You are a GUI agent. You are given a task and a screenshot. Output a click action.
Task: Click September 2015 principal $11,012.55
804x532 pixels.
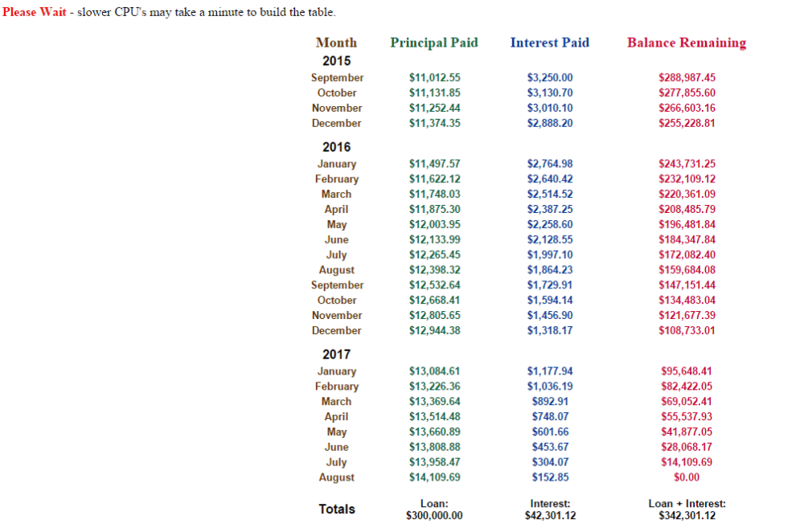[434, 77]
